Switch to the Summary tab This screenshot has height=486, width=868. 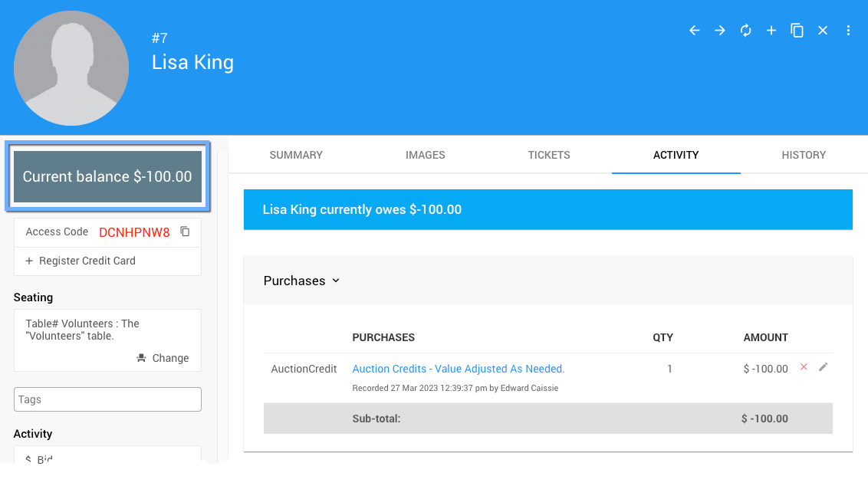coord(296,155)
